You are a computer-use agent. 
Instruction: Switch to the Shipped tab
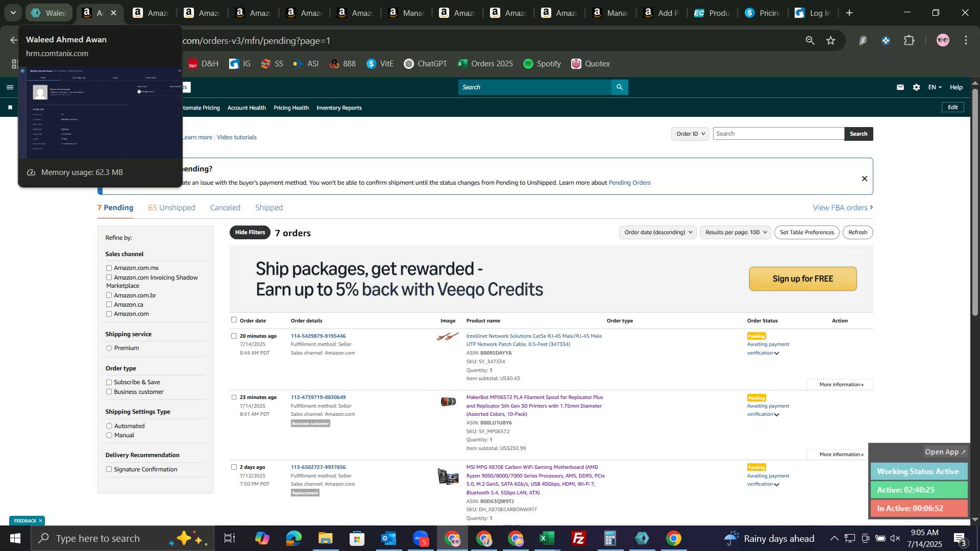pos(269,208)
